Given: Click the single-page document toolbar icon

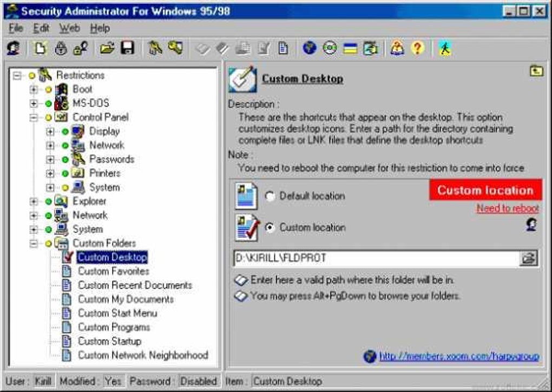Looking at the screenshot, I should point(283,48).
